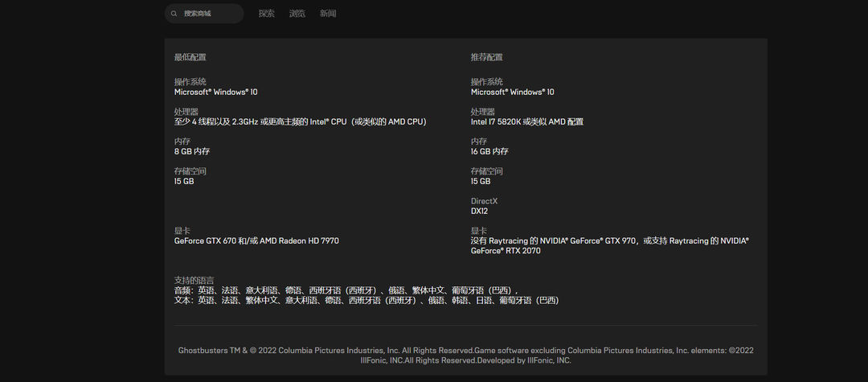Viewport: 868px width, 382px height.
Task: Select the 最低配置 heading
Action: [190, 57]
